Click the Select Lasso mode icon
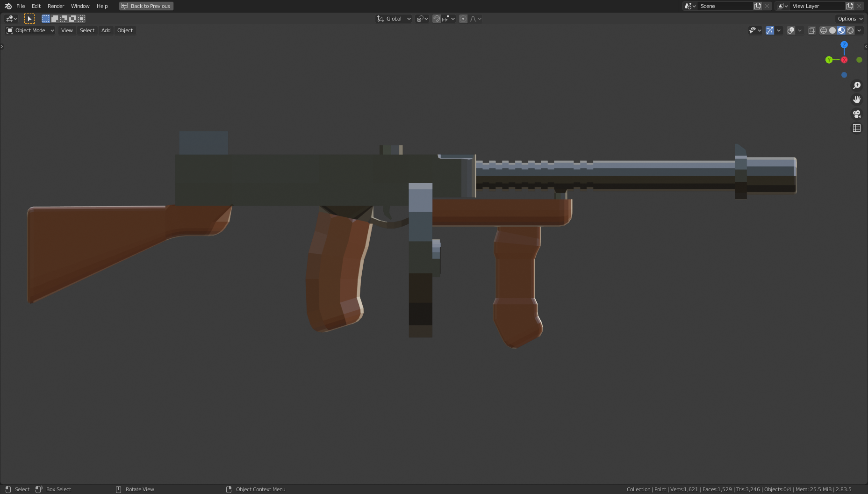The height and width of the screenshot is (494, 868). point(64,19)
